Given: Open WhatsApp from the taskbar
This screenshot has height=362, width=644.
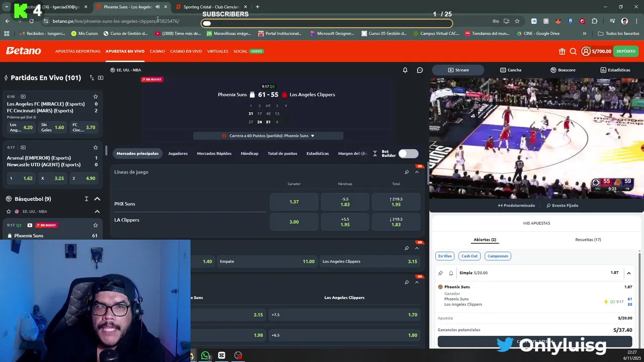Looking at the screenshot, I should (206, 355).
